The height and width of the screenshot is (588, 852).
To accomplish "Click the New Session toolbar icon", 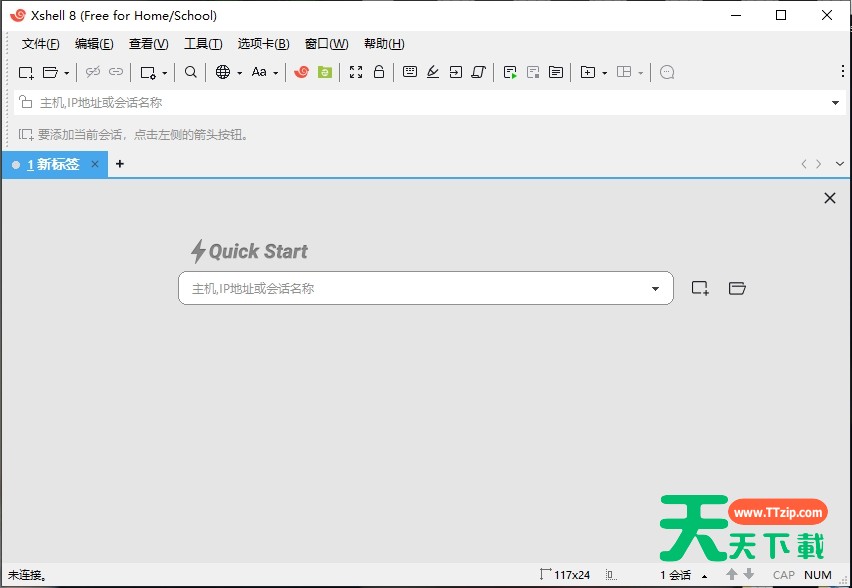I will pyautogui.click(x=26, y=72).
